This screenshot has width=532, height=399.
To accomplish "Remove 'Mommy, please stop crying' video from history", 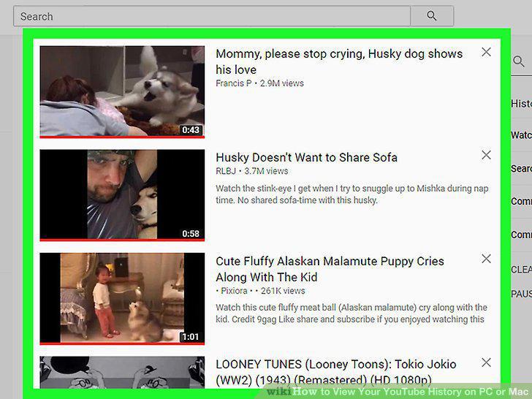I will [x=486, y=52].
